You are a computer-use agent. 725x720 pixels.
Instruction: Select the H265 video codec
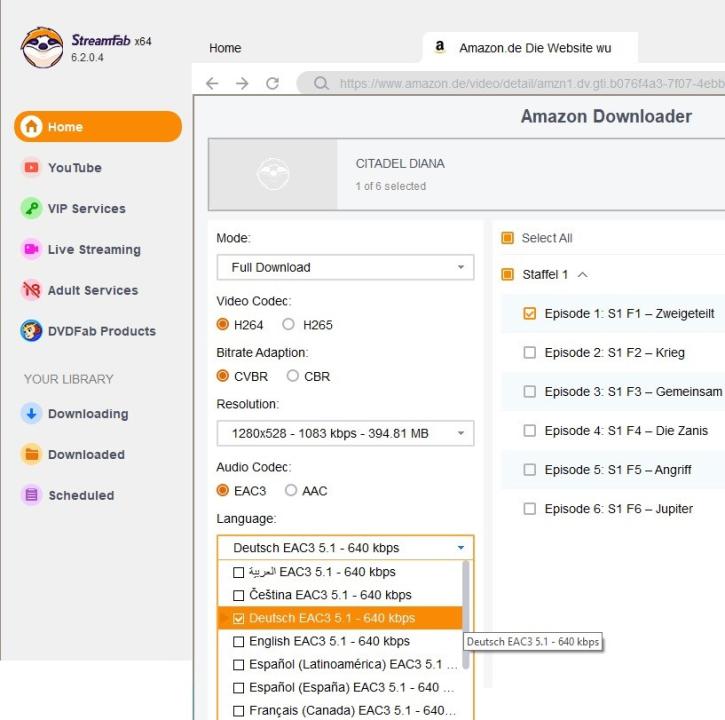click(288, 324)
